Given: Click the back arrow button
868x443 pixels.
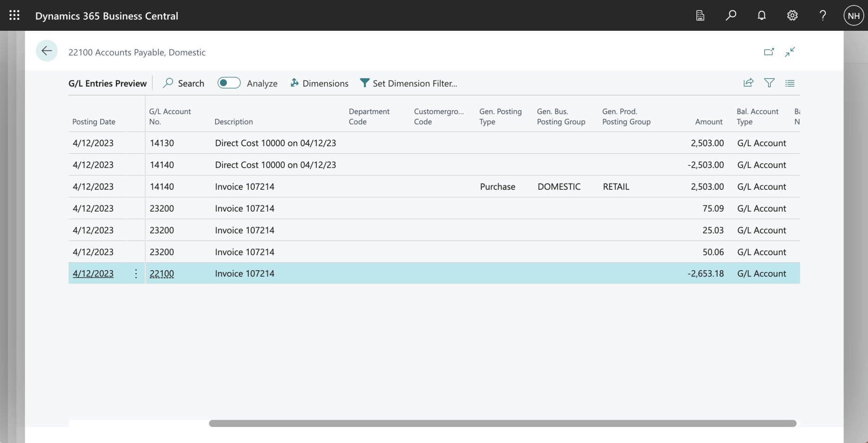Looking at the screenshot, I should (x=46, y=51).
